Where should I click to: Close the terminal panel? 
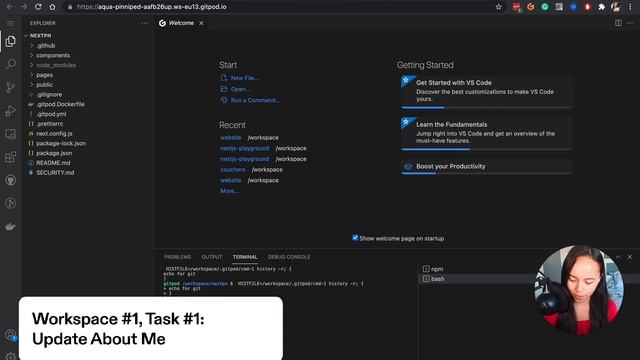[630, 257]
